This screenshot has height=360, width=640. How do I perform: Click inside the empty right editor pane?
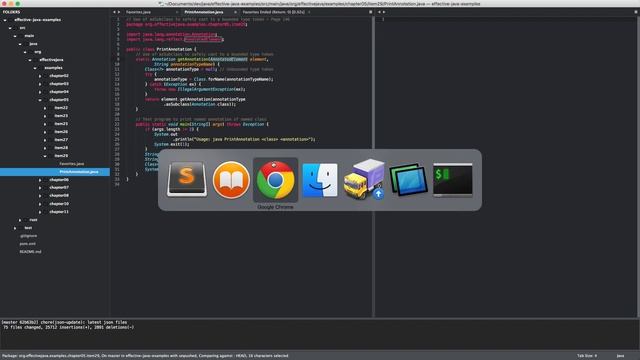(x=506, y=167)
